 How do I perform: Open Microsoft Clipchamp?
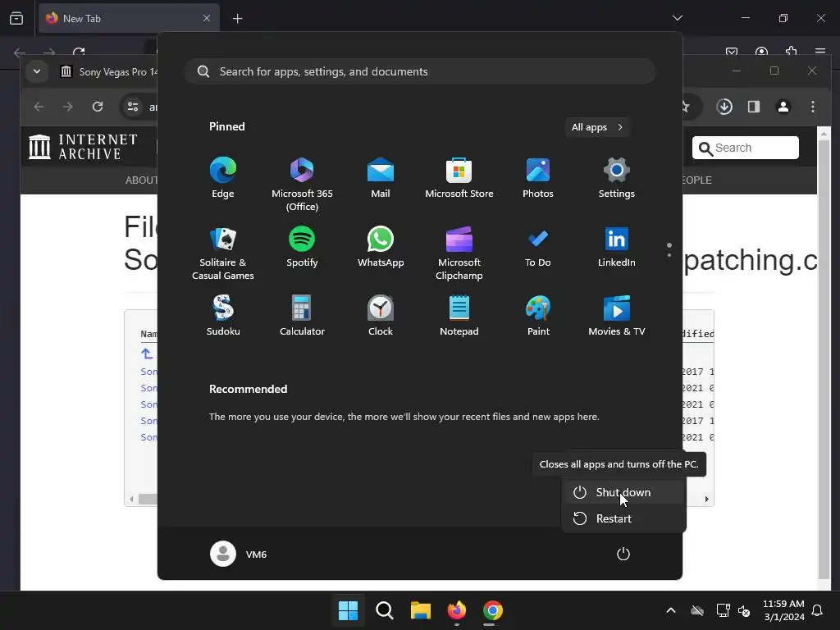[459, 253]
